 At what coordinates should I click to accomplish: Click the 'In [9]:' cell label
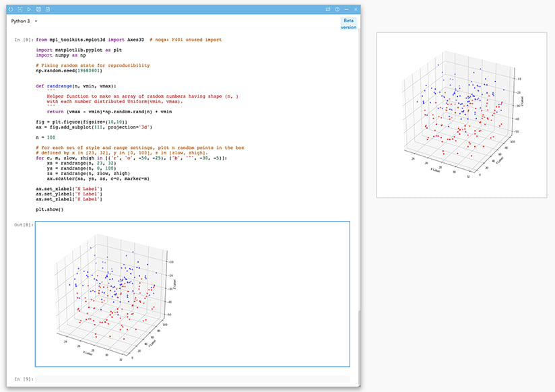click(24, 379)
